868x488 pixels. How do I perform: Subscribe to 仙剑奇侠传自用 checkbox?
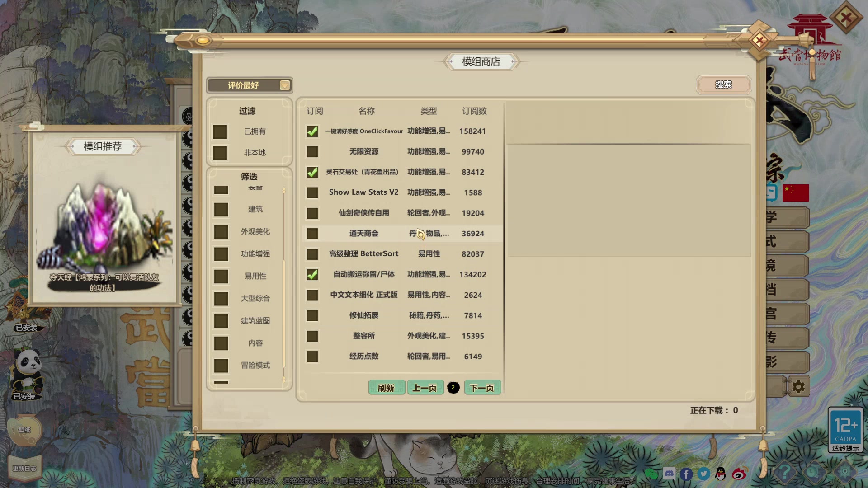pos(312,213)
